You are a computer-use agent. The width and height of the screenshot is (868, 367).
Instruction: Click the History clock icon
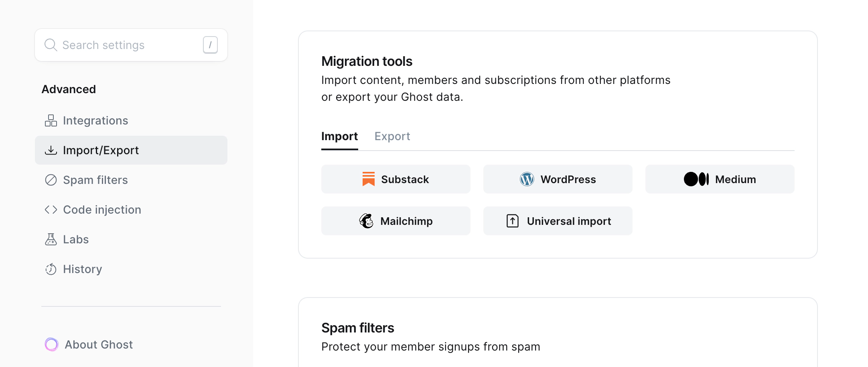click(x=51, y=269)
